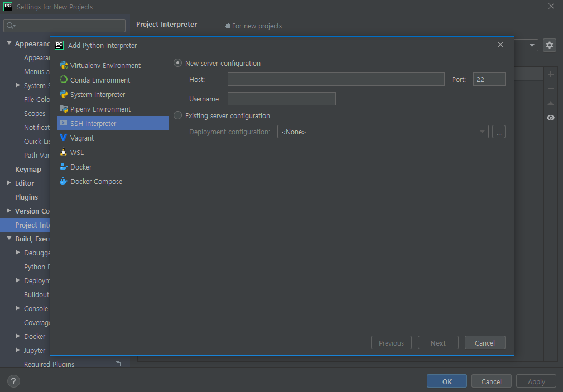Open Plugins settings page

pos(26,197)
